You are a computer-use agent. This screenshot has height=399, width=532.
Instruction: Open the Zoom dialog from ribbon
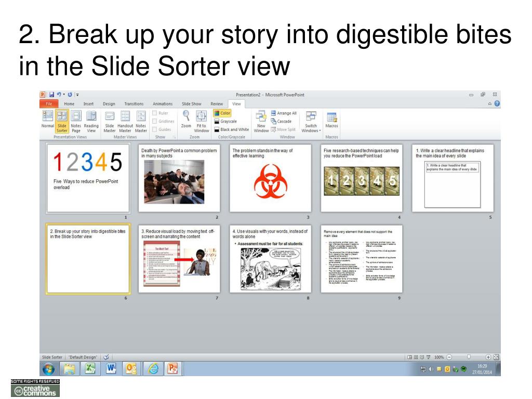point(186,119)
